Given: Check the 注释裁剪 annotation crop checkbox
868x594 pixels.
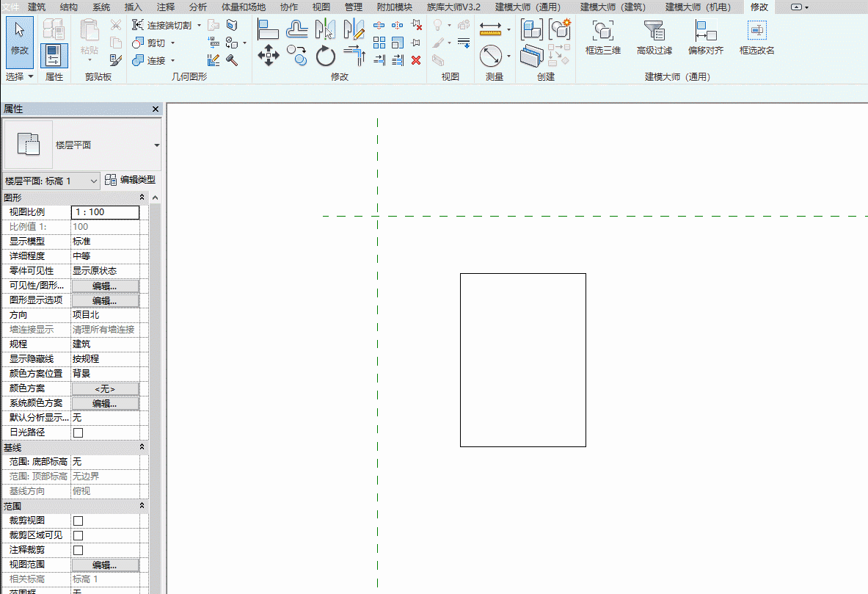Looking at the screenshot, I should point(78,550).
